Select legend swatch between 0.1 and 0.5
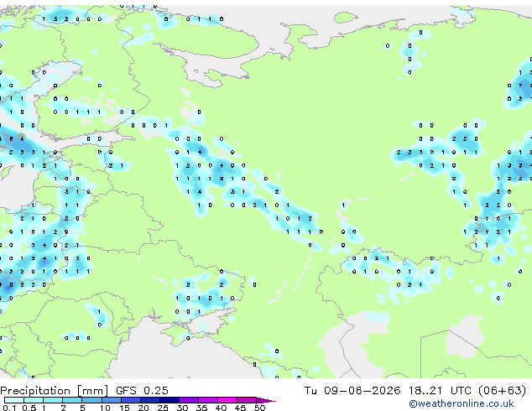Screen dimensions: 532x411 click(15, 400)
